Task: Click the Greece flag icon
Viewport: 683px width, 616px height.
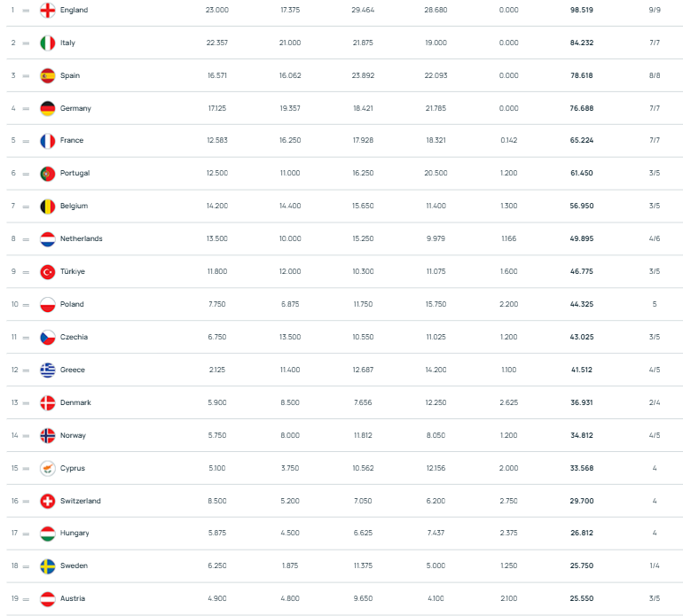Action: [x=48, y=370]
